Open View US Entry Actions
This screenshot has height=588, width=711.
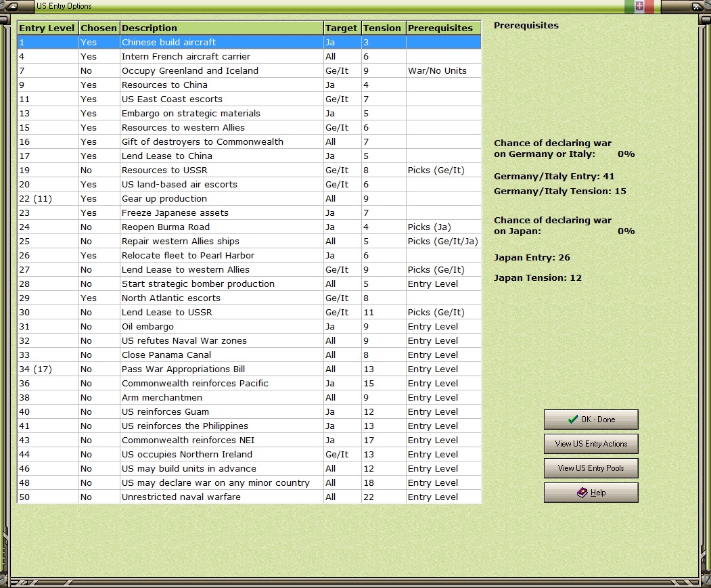(x=591, y=444)
